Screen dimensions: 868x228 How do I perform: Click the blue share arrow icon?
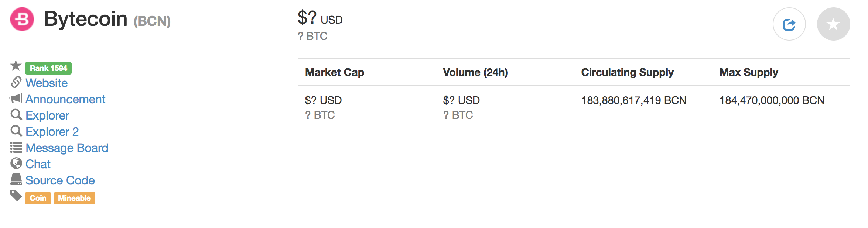coord(789,24)
